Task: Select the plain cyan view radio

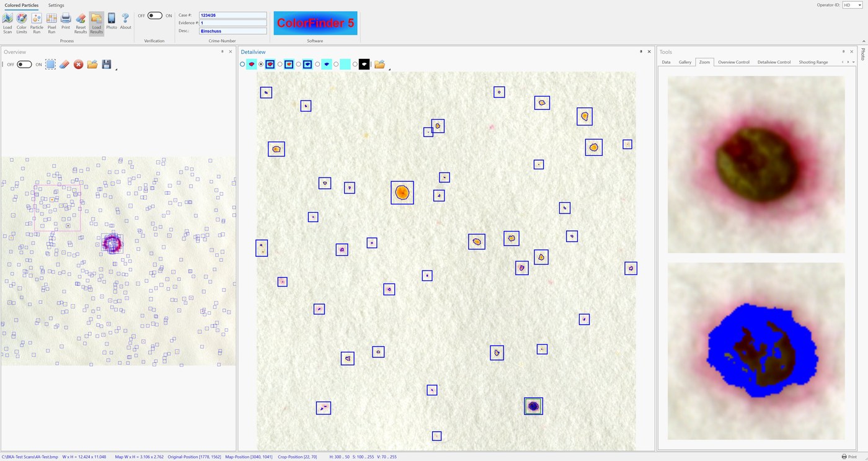Action: click(336, 65)
